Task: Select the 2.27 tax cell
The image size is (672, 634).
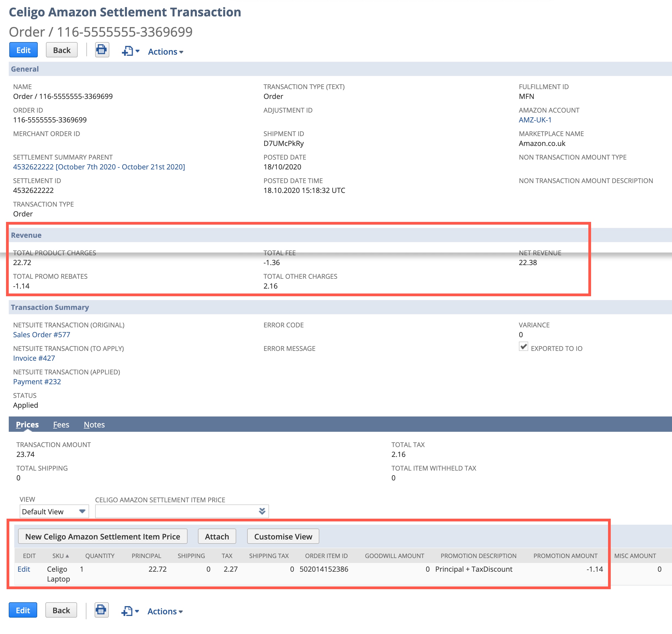Action: click(x=230, y=569)
